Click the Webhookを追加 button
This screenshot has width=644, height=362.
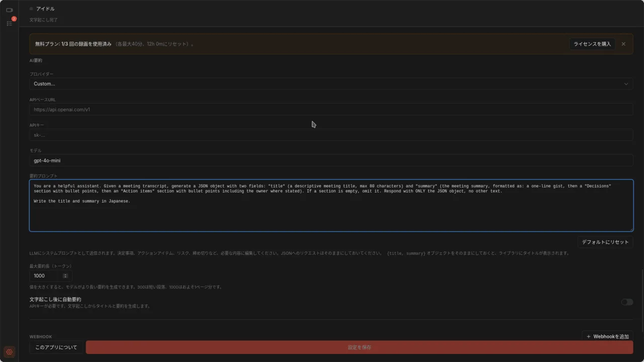point(607,336)
